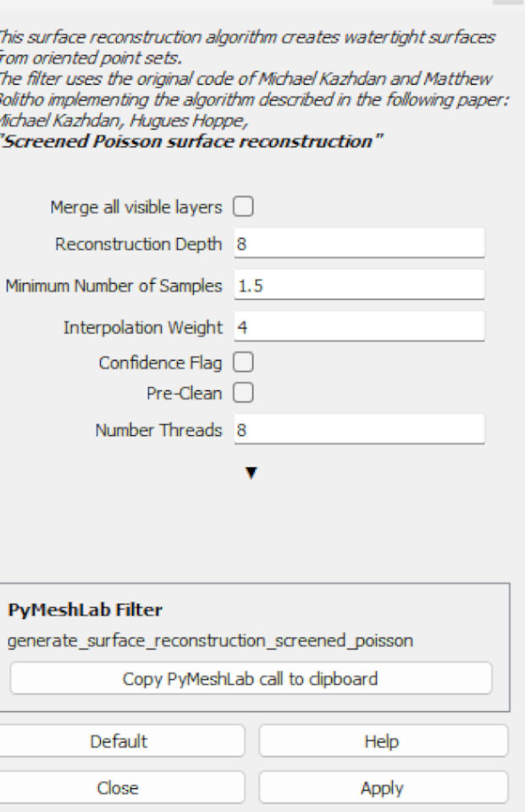525x812 pixels.
Task: Open Help for this filter
Action: coord(382,741)
